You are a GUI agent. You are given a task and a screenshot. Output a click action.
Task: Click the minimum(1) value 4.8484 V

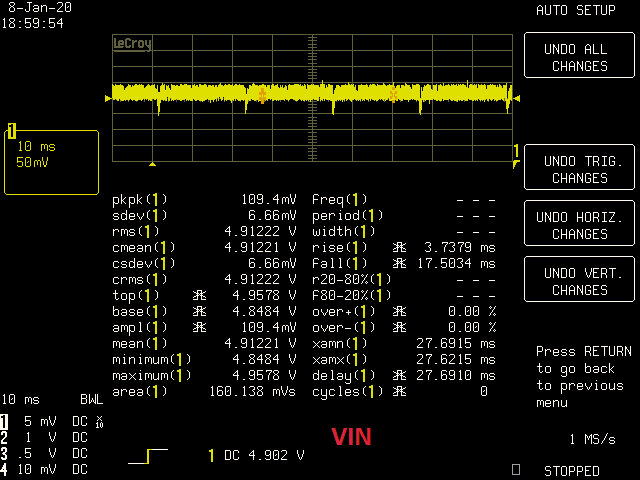click(264, 359)
